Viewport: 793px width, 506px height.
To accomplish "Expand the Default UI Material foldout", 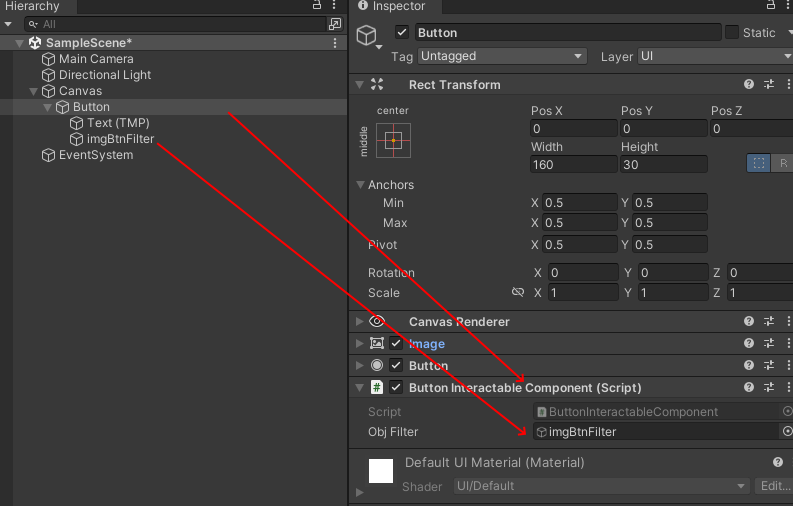I will click(360, 492).
